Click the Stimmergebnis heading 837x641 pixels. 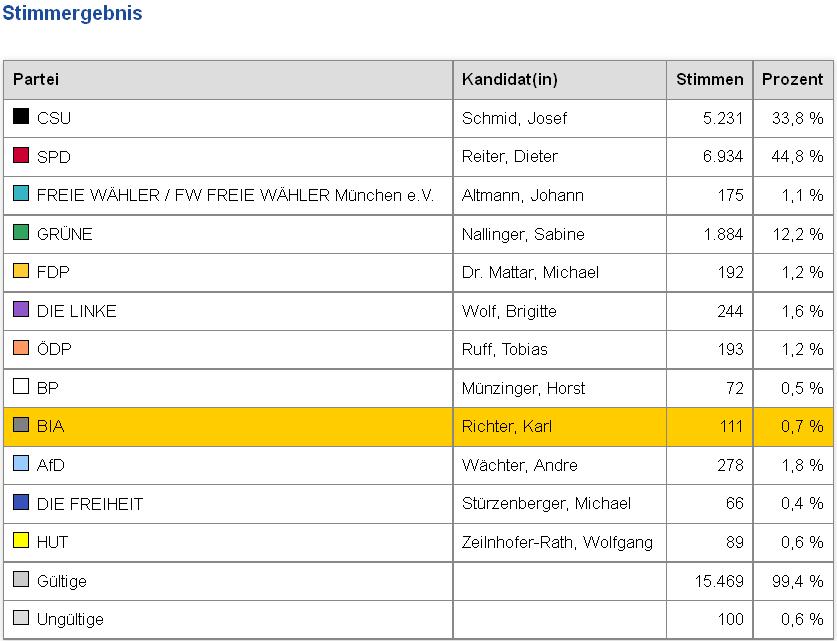72,14
